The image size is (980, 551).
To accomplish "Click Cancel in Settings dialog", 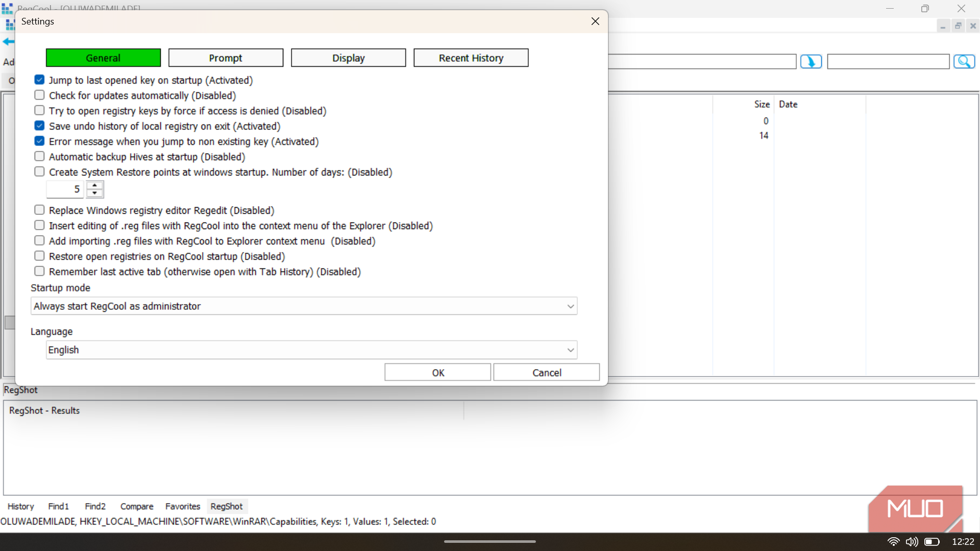I will point(547,372).
